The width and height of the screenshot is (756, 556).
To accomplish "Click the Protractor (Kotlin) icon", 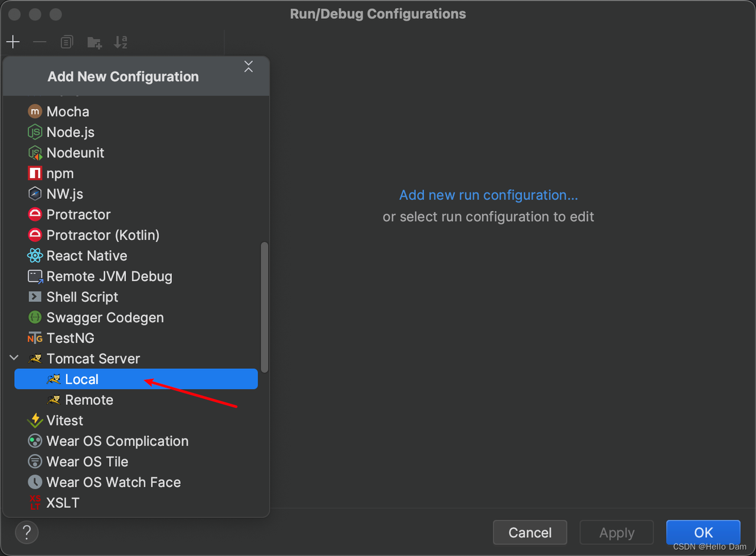I will 35,235.
